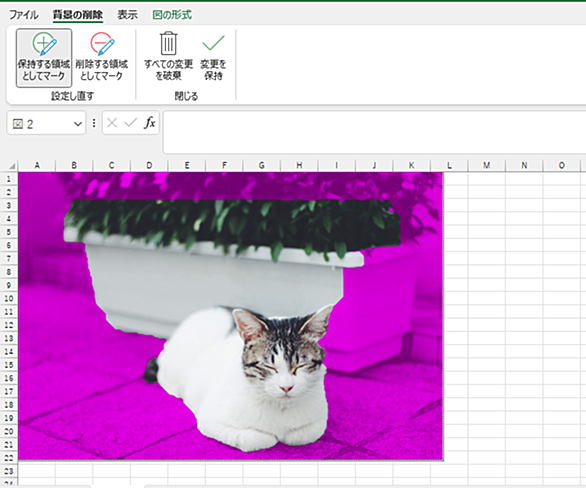
Task: Open the ファイル tab
Action: point(24,15)
